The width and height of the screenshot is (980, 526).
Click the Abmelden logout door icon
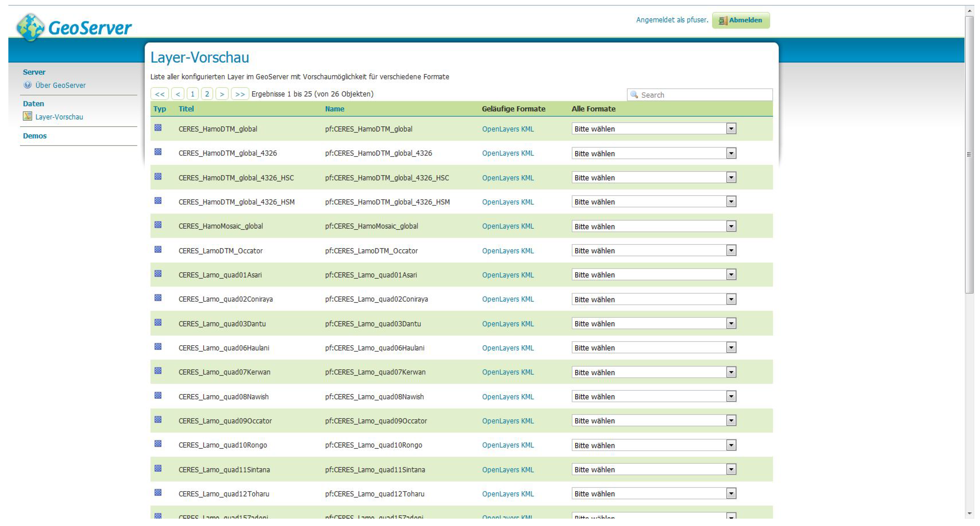(x=722, y=21)
